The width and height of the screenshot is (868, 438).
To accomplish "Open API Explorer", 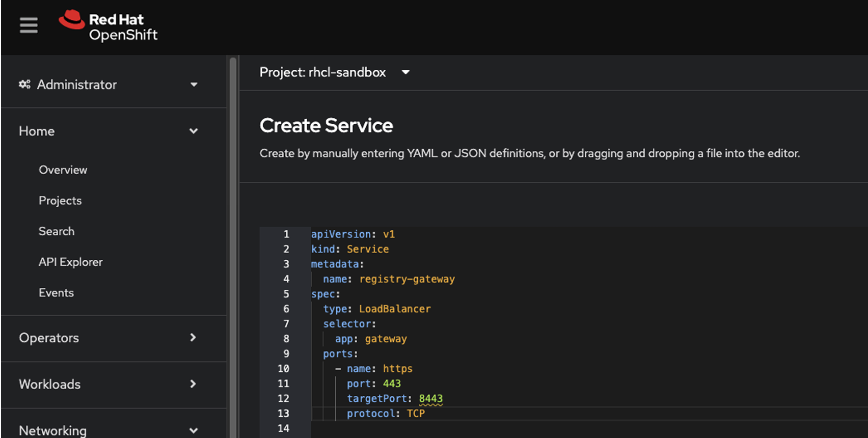I will pyautogui.click(x=71, y=262).
